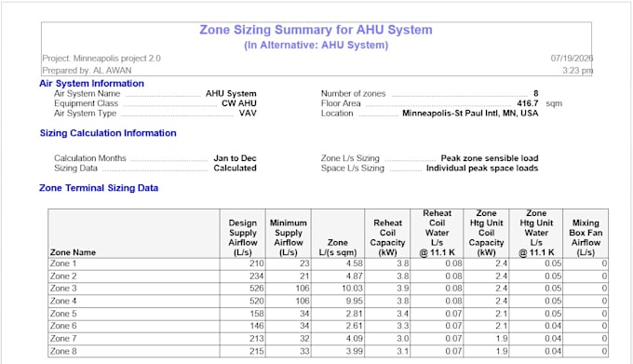Image resolution: width=633 pixels, height=364 pixels.
Task: Click Zone 7 minimum supply airflow '32'
Action: 304,339
